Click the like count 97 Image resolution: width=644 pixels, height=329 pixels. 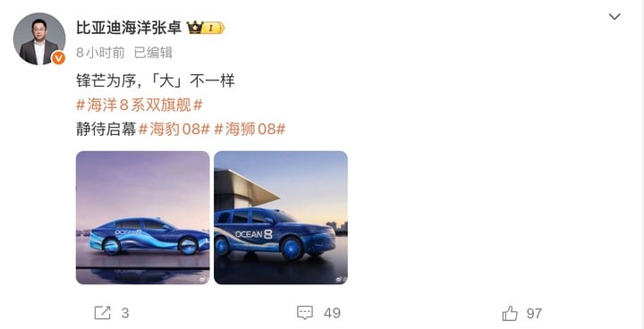[534, 314]
